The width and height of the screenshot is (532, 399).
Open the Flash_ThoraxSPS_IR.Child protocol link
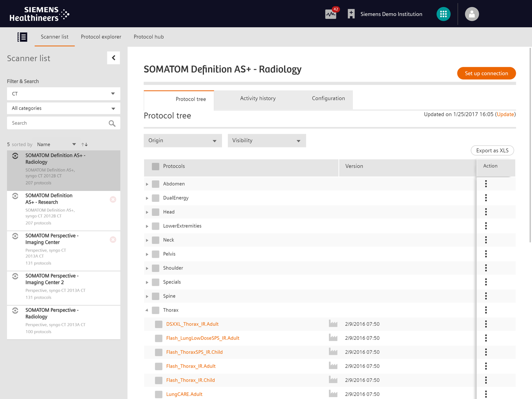click(194, 352)
